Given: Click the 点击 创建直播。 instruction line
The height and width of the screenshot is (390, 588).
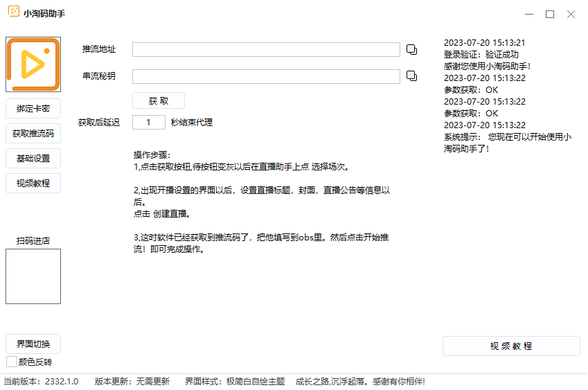Looking at the screenshot, I should pos(162,214).
